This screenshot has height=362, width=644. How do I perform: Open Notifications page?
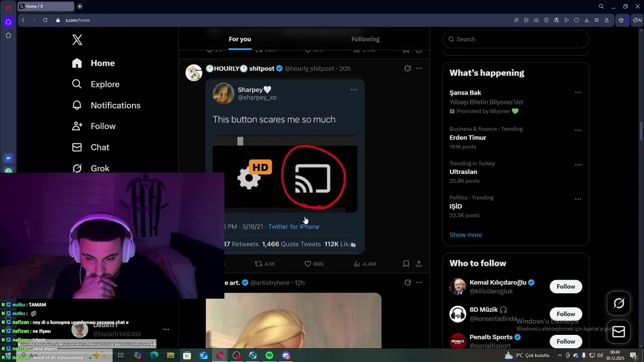(x=106, y=106)
